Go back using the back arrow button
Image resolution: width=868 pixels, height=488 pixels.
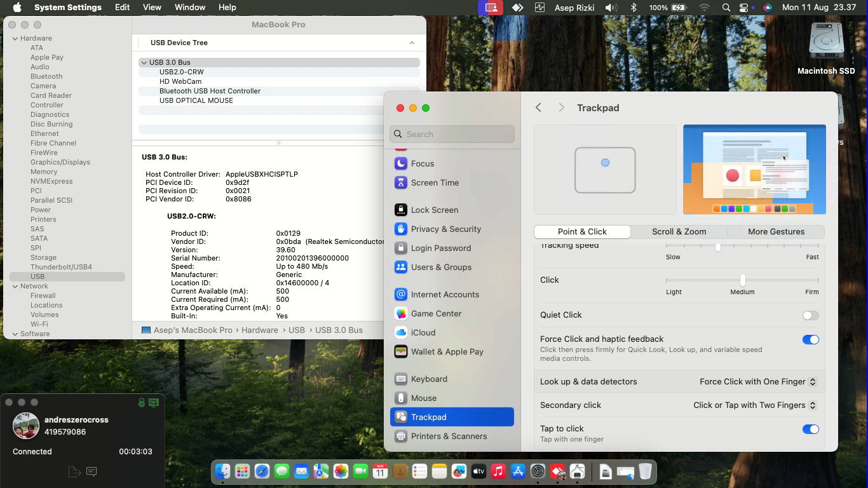coord(538,108)
